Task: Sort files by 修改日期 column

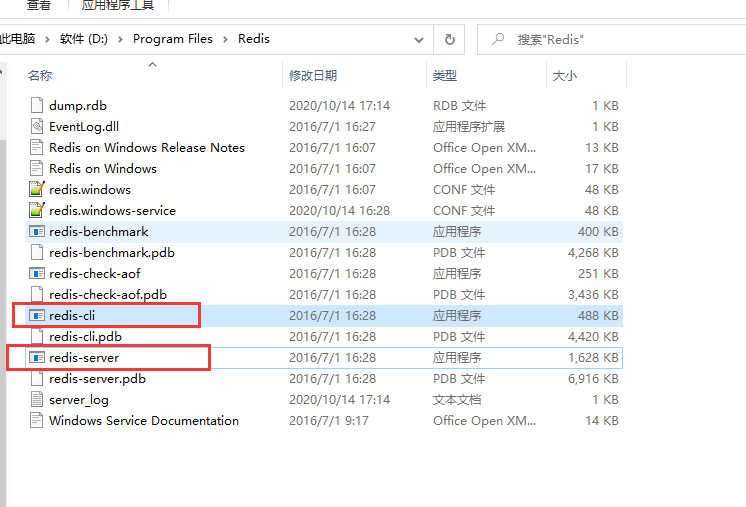Action: 313,76
